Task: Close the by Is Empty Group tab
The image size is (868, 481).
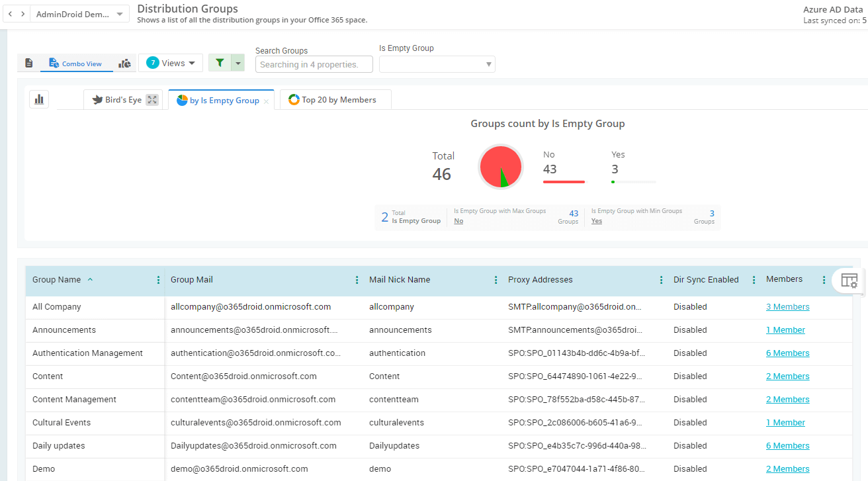Action: [x=266, y=101]
